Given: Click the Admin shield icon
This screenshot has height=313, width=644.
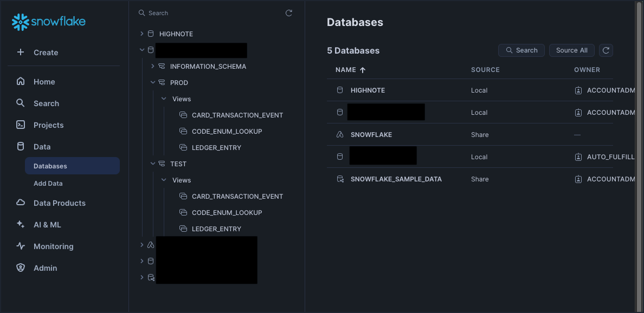Looking at the screenshot, I should 20,268.
